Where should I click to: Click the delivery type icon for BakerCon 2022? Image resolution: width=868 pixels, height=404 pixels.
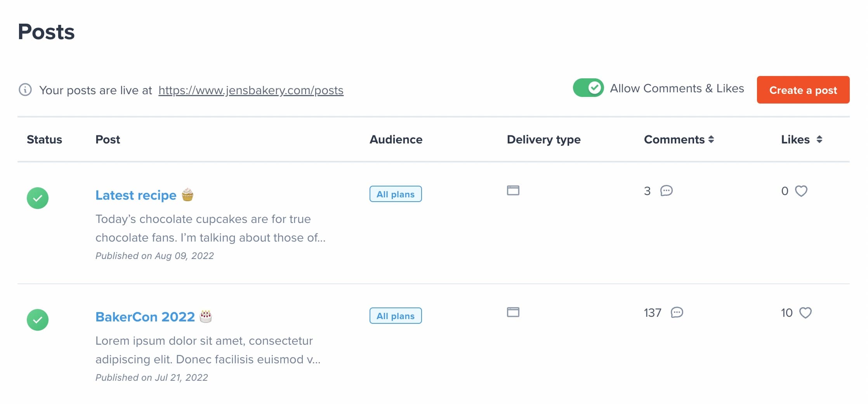click(513, 312)
